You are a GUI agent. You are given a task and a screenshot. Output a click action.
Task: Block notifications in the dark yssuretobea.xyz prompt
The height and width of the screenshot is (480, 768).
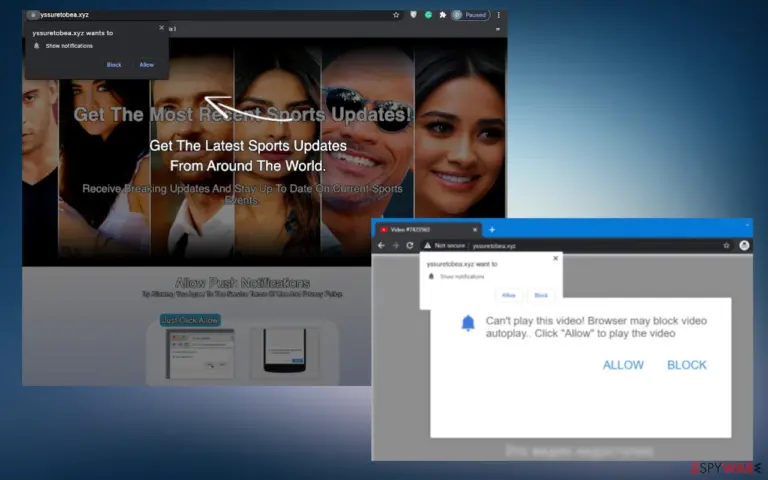tap(114, 65)
